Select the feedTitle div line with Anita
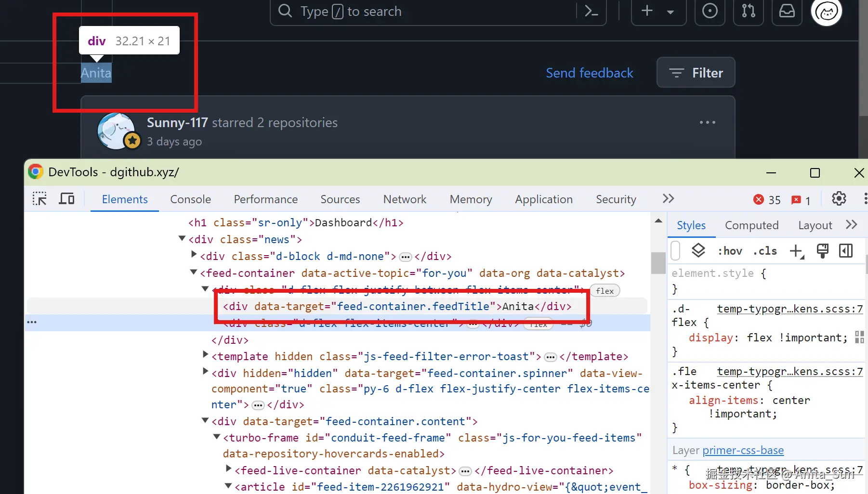This screenshot has height=494, width=868. (397, 307)
